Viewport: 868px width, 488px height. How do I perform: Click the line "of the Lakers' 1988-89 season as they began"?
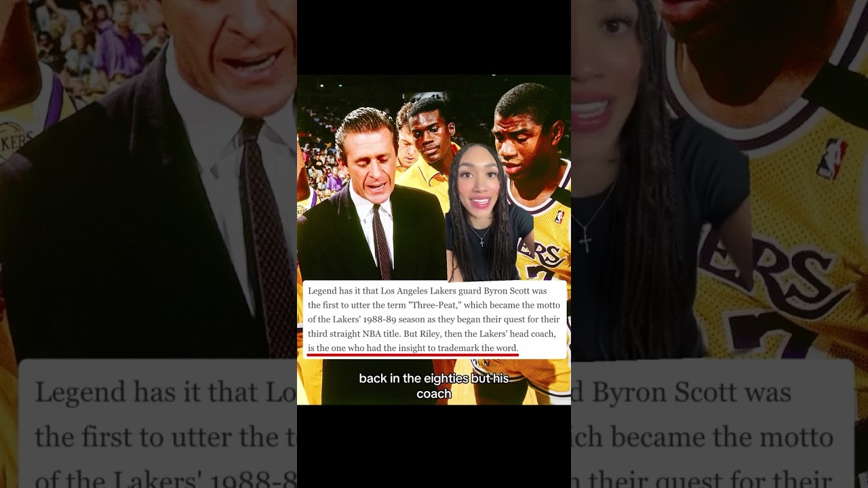(433, 319)
